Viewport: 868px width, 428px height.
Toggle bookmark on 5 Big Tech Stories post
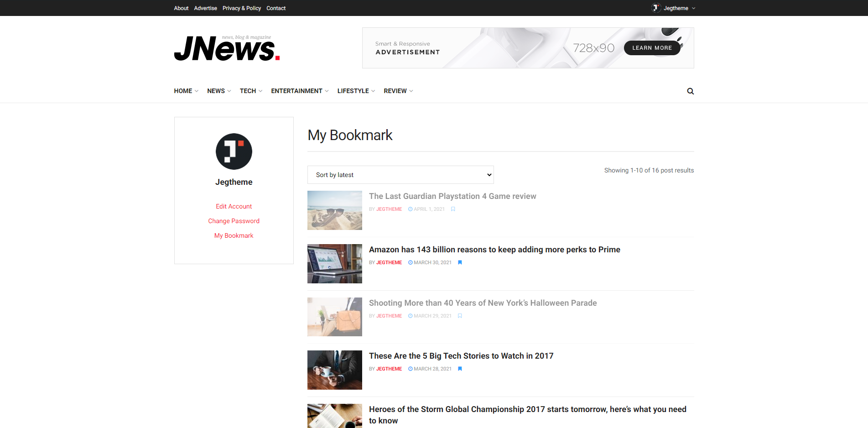point(460,369)
